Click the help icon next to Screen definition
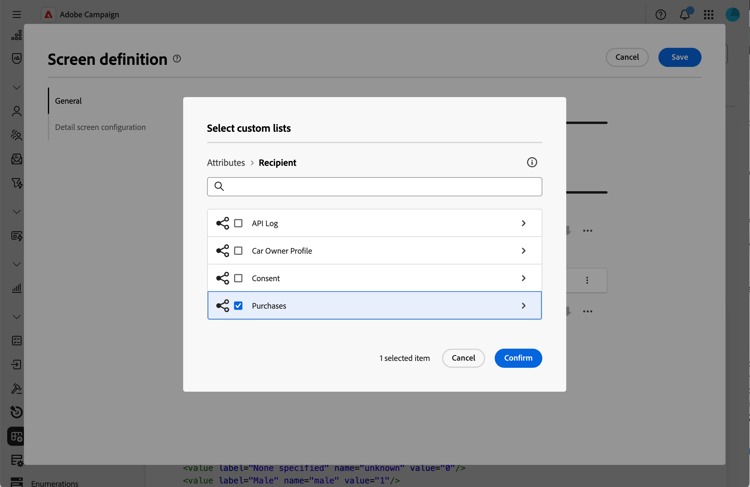This screenshot has width=750, height=487. pyautogui.click(x=177, y=59)
